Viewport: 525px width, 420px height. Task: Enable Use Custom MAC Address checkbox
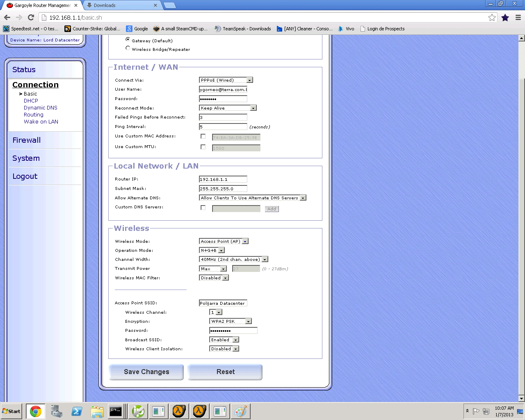click(x=203, y=136)
